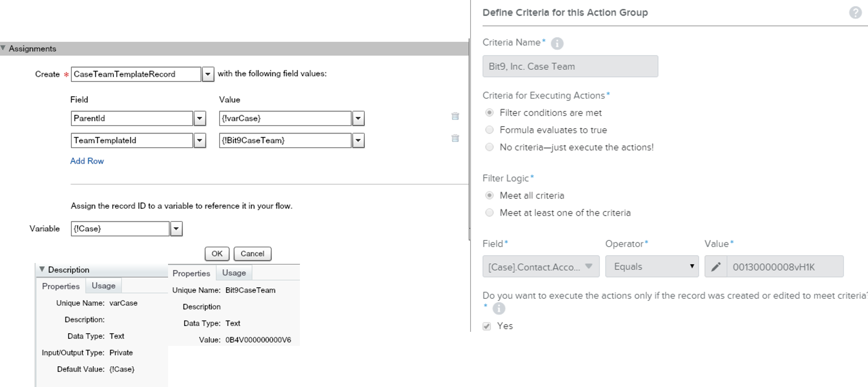Click the OK button

pos(217,254)
